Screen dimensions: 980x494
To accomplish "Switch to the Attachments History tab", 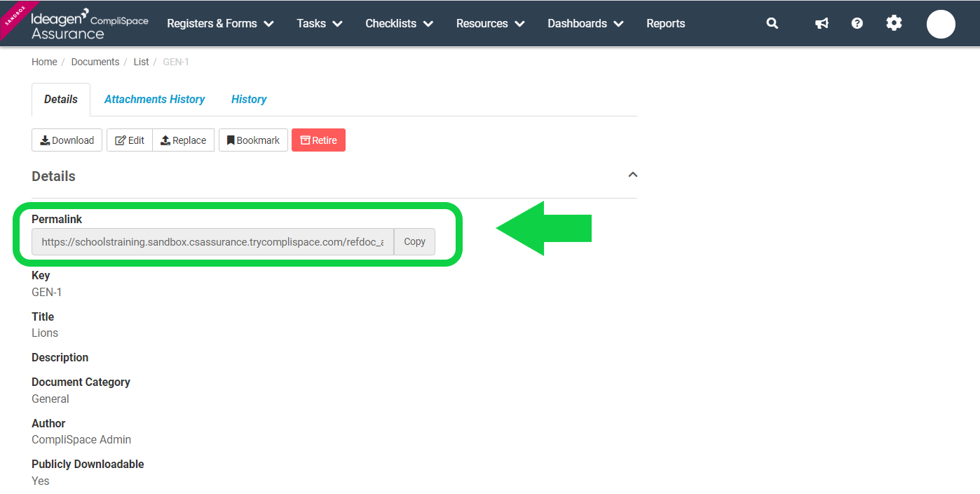I will (x=154, y=100).
